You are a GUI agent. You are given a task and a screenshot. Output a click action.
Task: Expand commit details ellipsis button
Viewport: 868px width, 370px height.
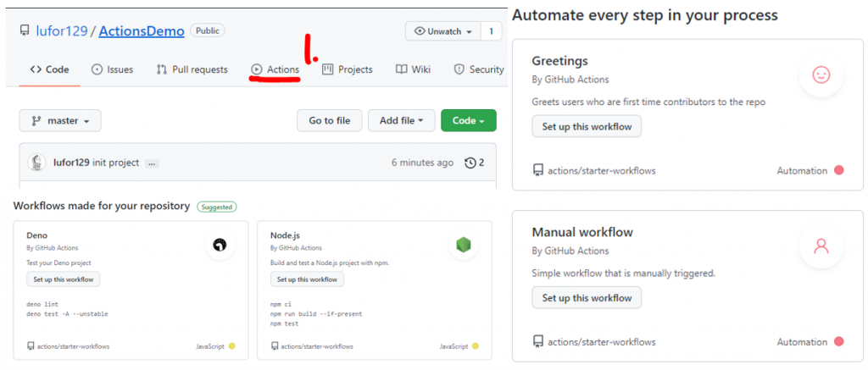pyautogui.click(x=152, y=163)
